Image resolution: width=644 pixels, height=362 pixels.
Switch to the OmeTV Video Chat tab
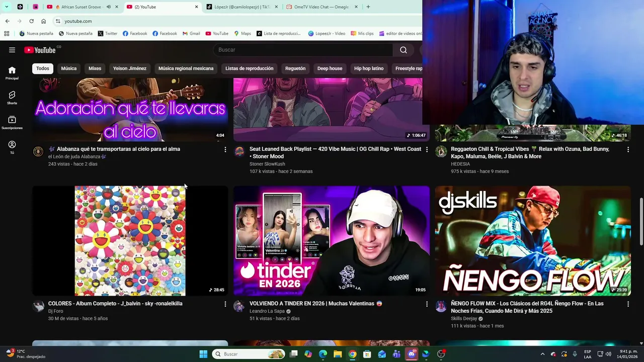point(322,7)
